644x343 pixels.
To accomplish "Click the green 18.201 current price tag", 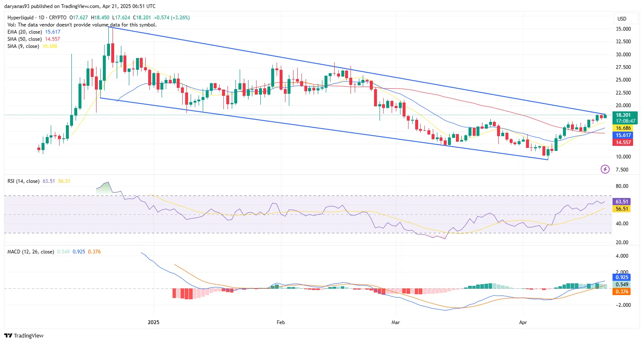I will [x=624, y=115].
